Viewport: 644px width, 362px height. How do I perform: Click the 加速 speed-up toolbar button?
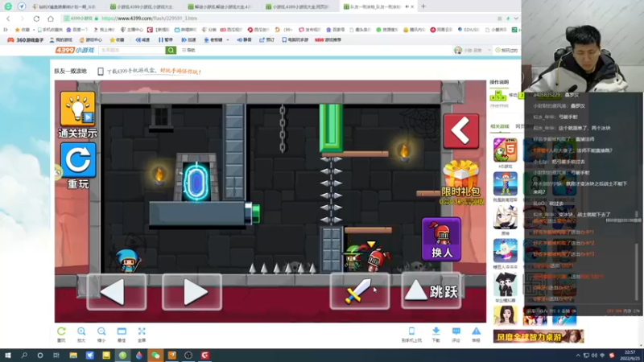188,39
